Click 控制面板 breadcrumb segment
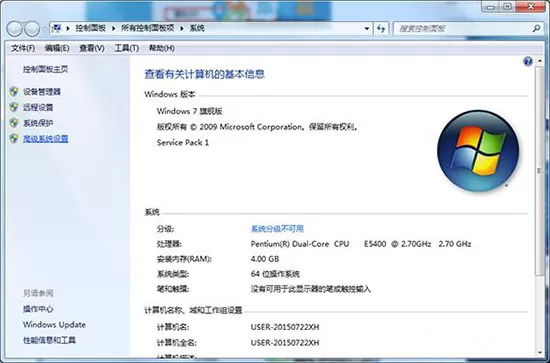Viewport: 550px width, 363px height. point(90,28)
